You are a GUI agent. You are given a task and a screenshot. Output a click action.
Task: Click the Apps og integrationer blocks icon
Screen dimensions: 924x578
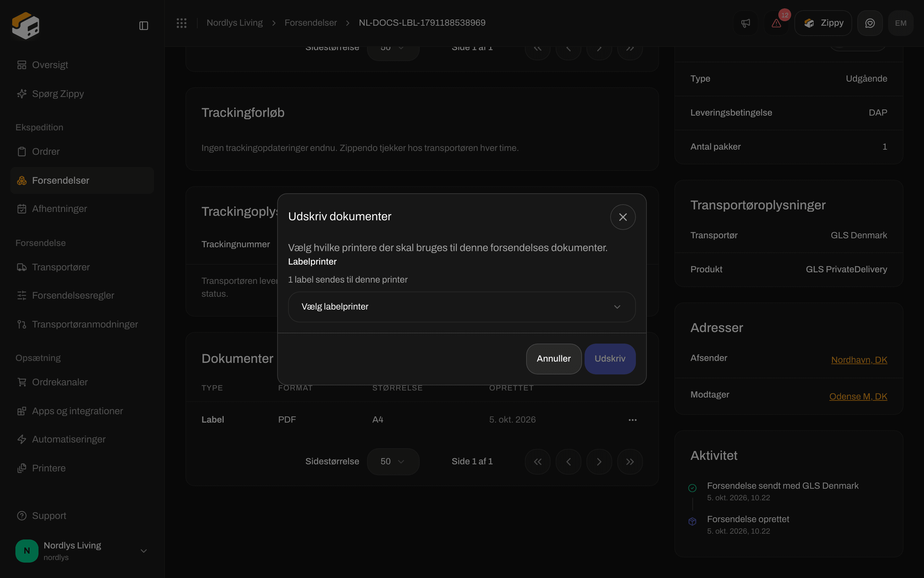tap(22, 411)
